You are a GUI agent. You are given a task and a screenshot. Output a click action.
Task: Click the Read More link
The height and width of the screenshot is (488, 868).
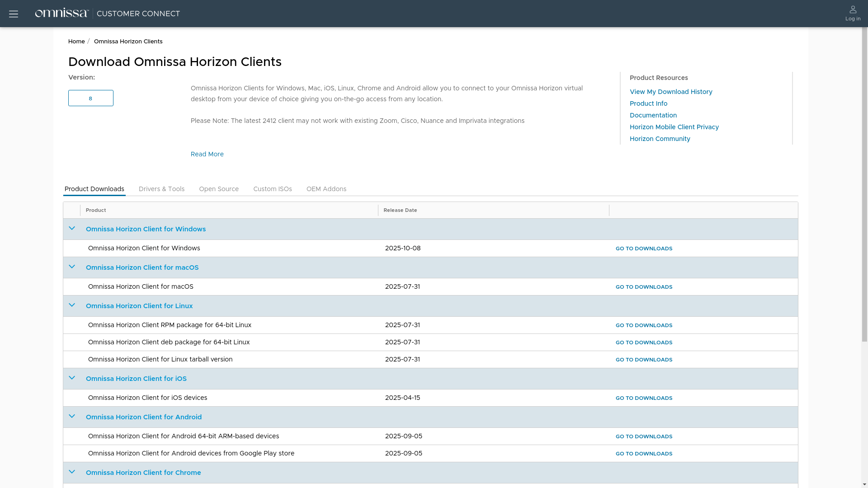click(207, 154)
